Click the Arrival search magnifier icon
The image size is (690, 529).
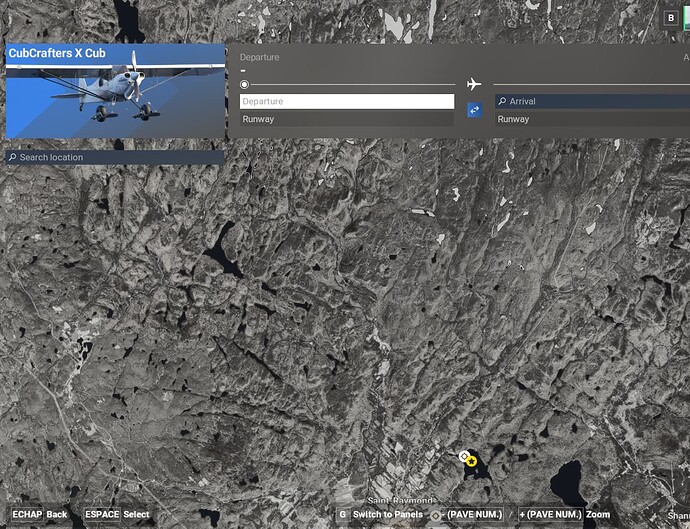pos(502,101)
